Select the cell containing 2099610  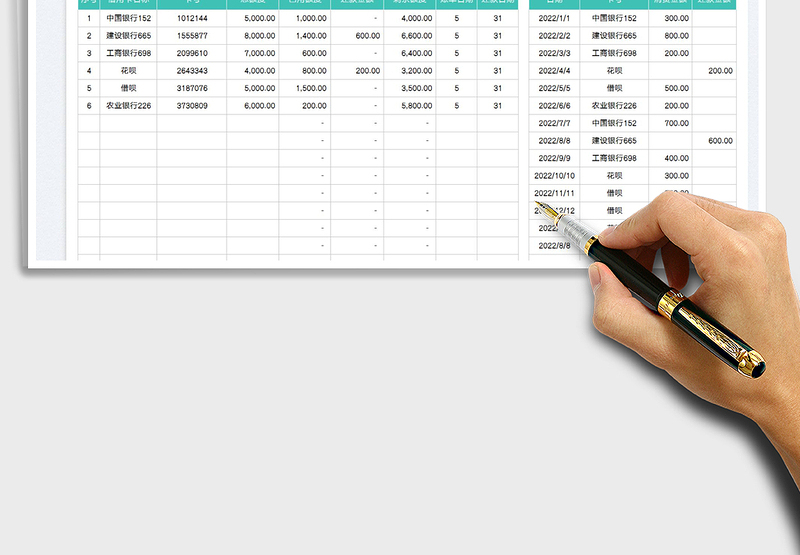pos(192,53)
